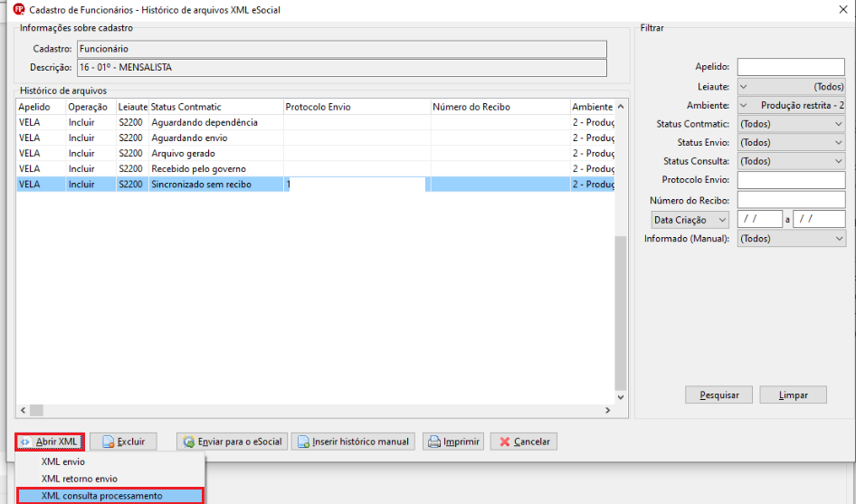Click the horizontal scrollbar thumb
The image size is (856, 504).
[36, 410]
